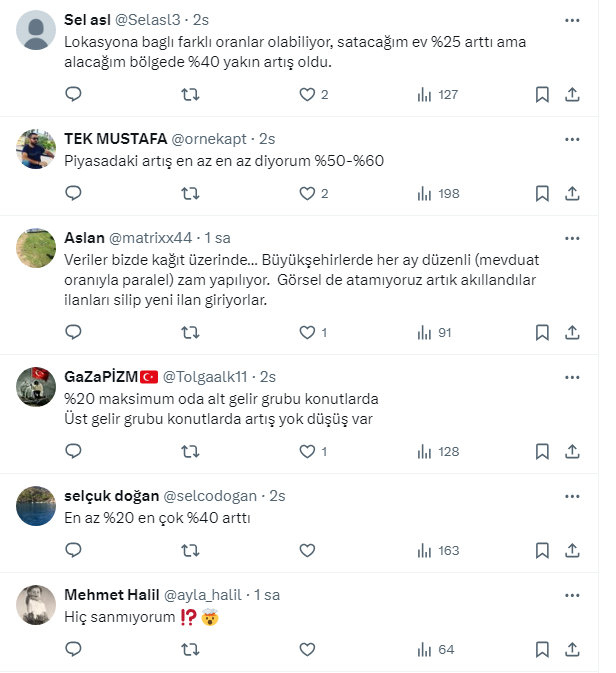The image size is (616, 673).
Task: Expand more options on Mehmet Halil's tweet
Action: [571, 595]
